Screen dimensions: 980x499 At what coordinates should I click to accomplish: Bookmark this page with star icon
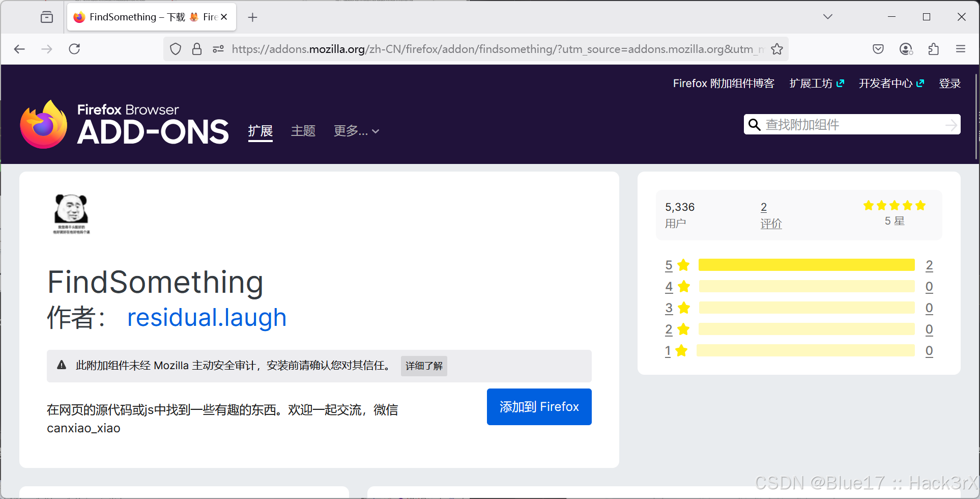[777, 49]
